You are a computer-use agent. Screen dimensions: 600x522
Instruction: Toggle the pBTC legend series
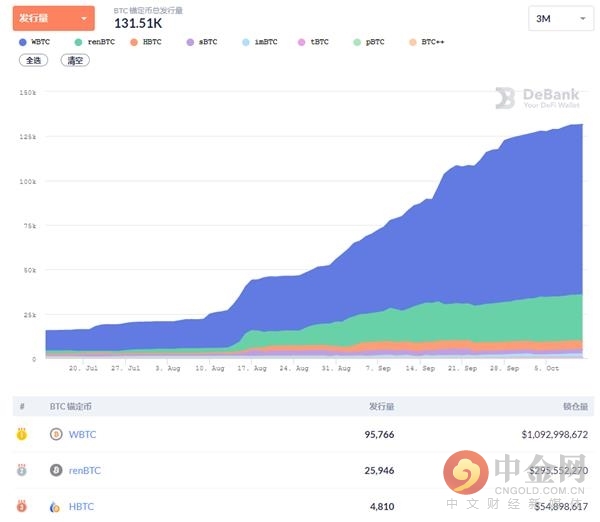coord(369,42)
